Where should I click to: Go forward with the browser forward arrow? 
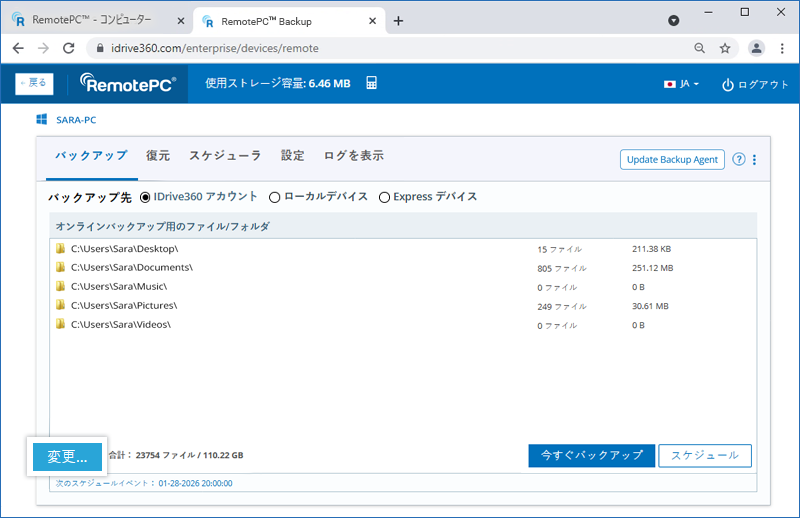[43, 48]
